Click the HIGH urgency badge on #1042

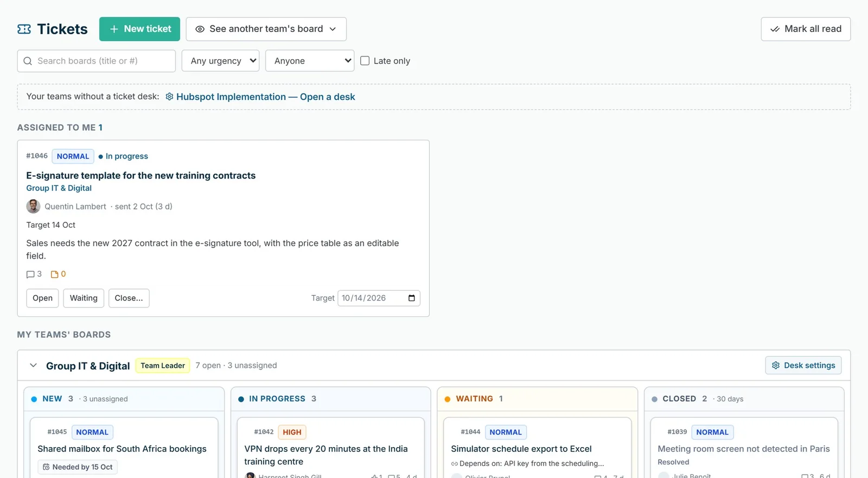[292, 432]
